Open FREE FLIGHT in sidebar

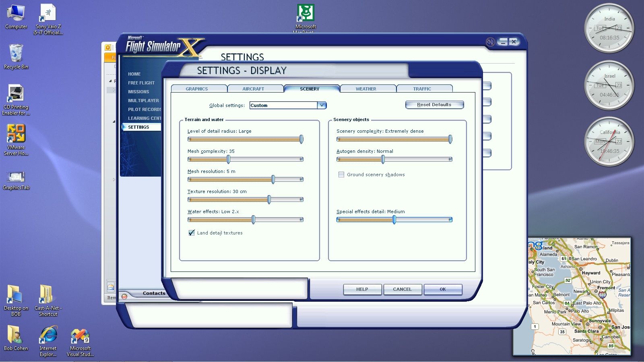click(x=141, y=83)
